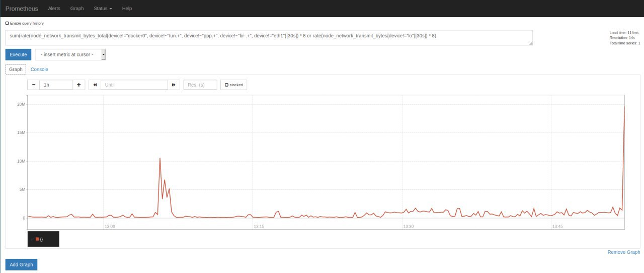Image resolution: width=644 pixels, height=273 pixels.
Task: Click the Load time: 114ms text
Action: coord(624,32)
